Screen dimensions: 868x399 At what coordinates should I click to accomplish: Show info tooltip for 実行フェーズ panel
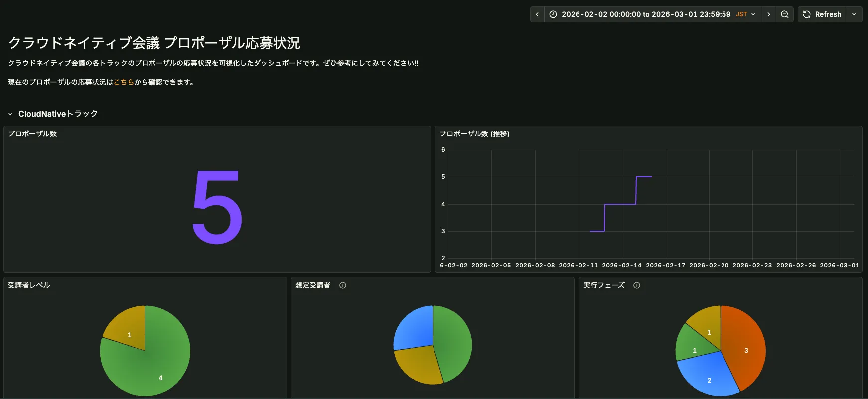point(637,285)
